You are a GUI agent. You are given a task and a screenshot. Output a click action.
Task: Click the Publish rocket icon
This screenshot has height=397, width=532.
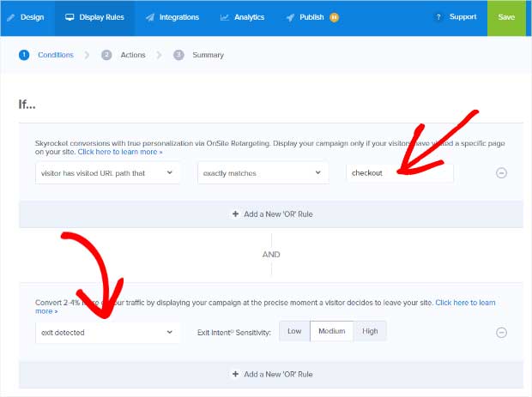point(292,17)
